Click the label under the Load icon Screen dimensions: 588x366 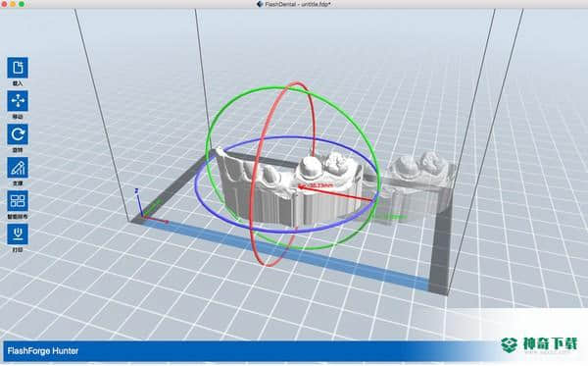[18, 83]
